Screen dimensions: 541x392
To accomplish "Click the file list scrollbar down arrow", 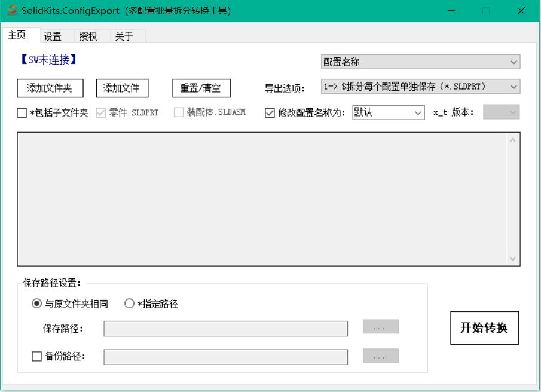I will [512, 259].
